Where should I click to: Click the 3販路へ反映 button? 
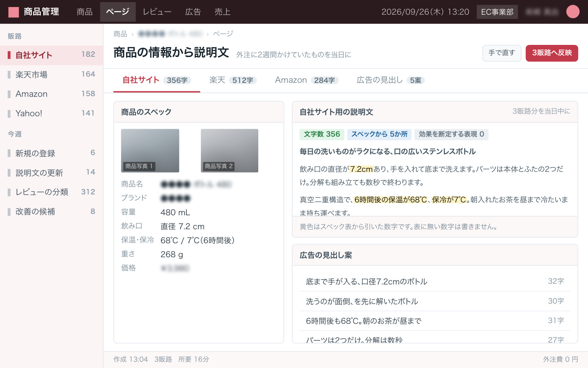(x=552, y=53)
